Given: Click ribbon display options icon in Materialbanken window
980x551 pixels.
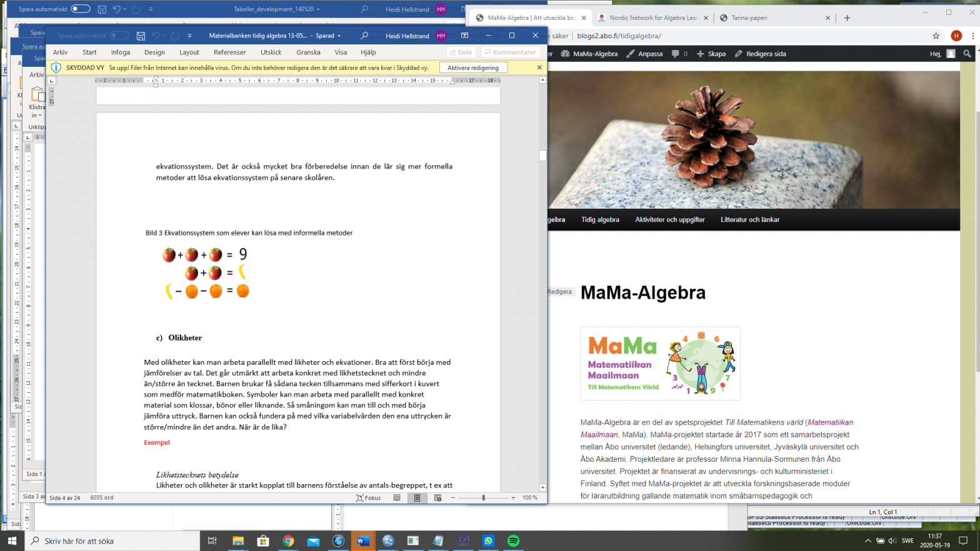Looking at the screenshot, I should click(464, 36).
